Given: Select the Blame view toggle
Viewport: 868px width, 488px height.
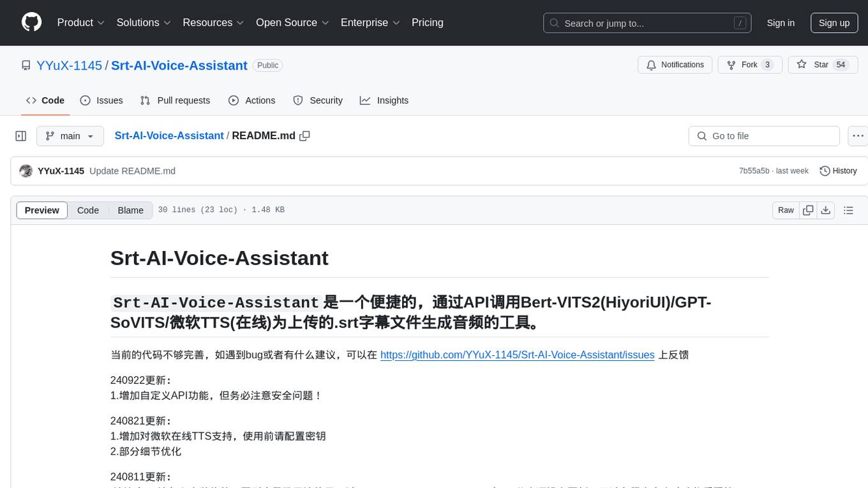Looking at the screenshot, I should (130, 210).
